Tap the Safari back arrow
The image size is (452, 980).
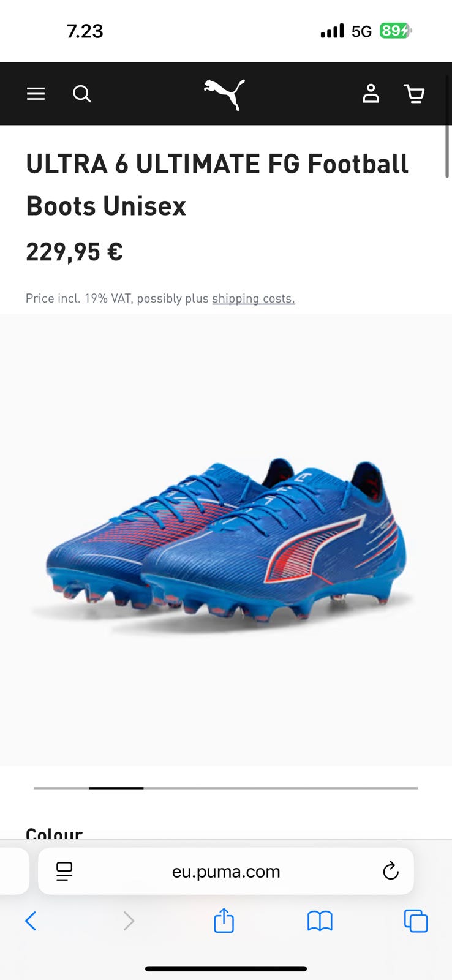pos(31,921)
